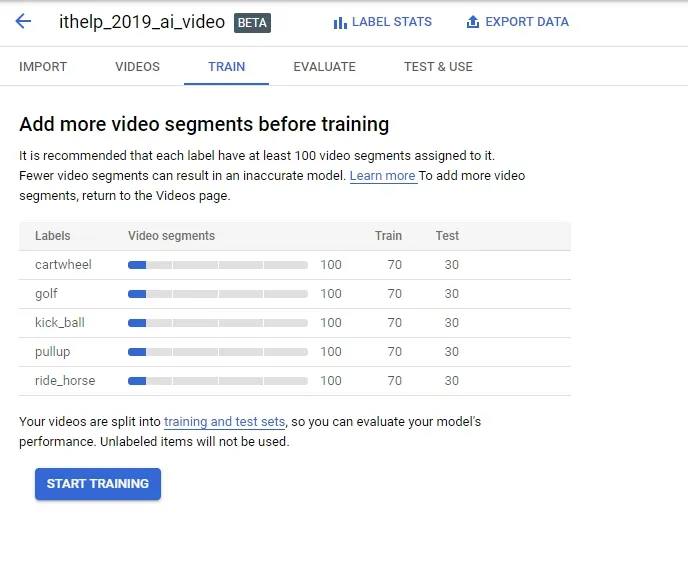Click the Labels column header
Viewport: 688px width, 568px height.
[53, 236]
